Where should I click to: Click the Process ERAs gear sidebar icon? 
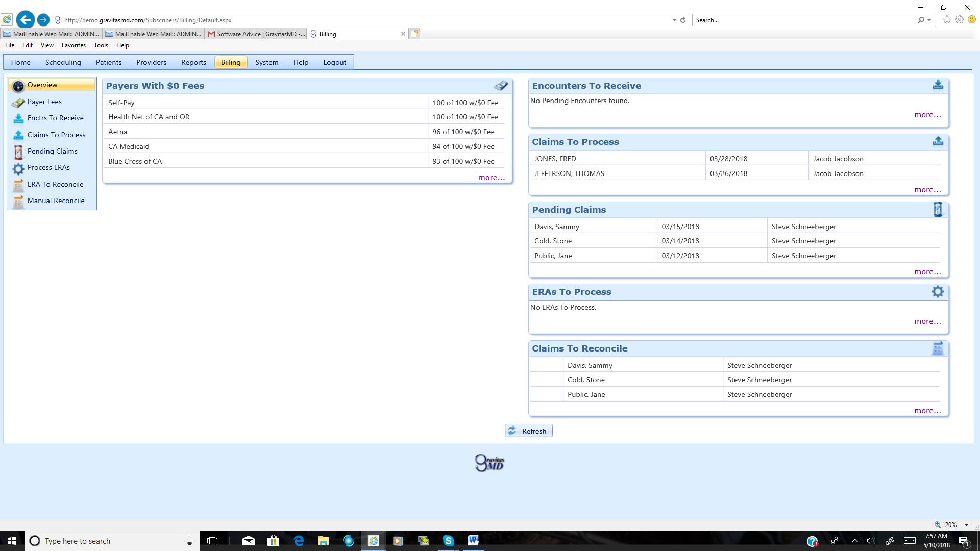(18, 168)
